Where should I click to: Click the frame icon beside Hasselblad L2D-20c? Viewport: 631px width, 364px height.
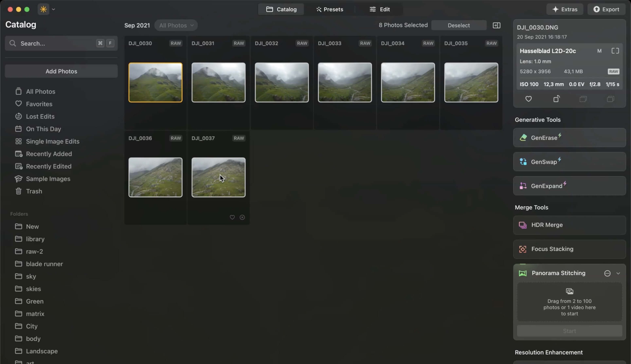pos(615,51)
